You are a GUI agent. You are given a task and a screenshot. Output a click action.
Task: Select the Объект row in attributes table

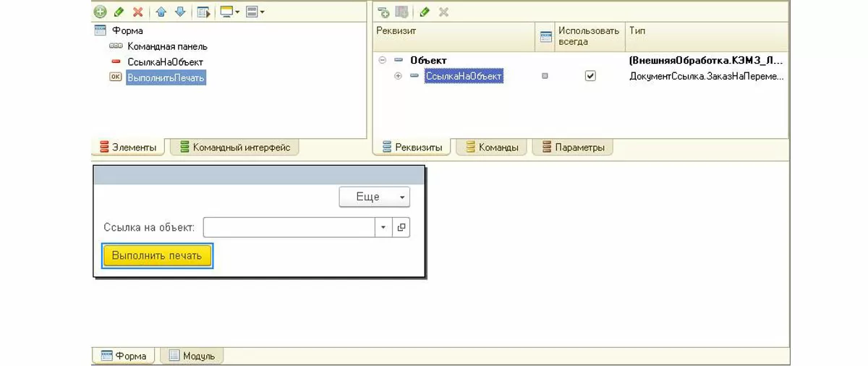tap(581, 60)
